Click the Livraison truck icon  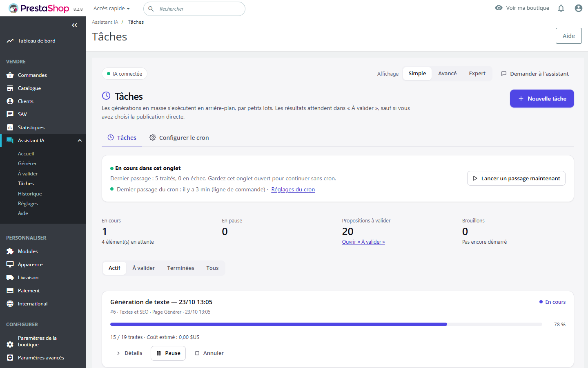(10, 278)
